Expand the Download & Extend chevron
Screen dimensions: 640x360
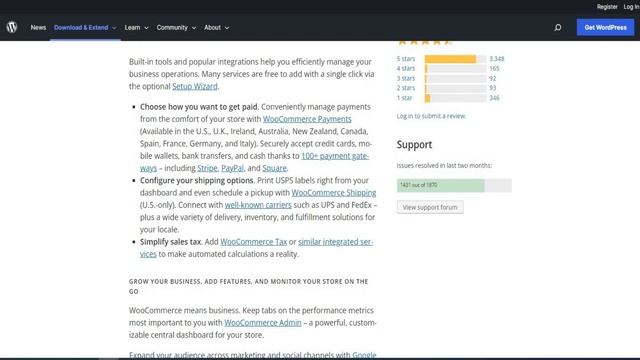coord(114,28)
